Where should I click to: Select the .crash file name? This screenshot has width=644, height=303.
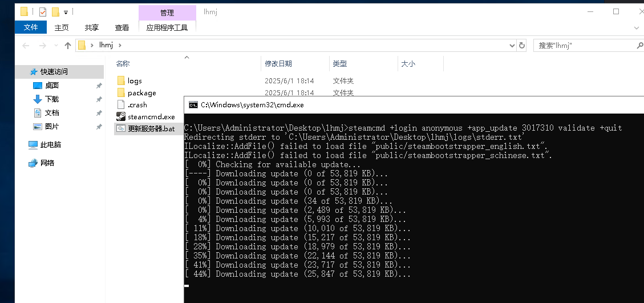[137, 105]
